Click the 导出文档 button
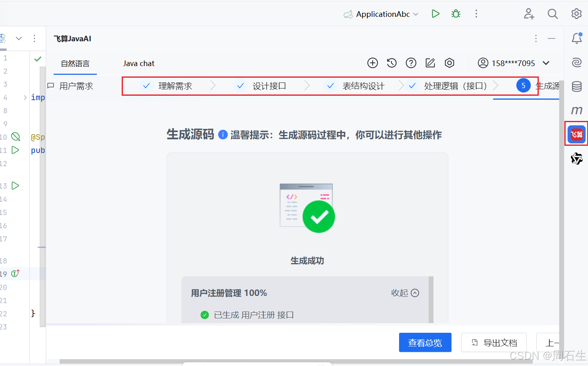This screenshot has width=588, height=366. click(x=494, y=342)
